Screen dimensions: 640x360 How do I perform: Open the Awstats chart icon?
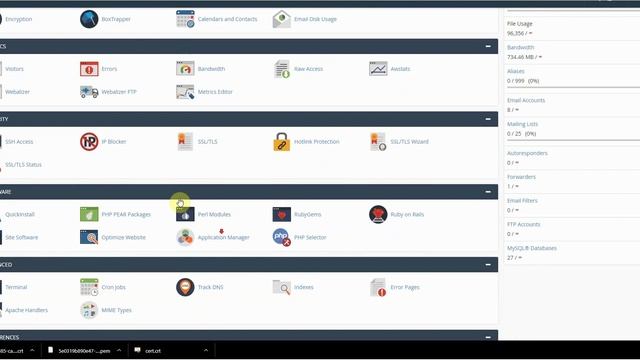(378, 69)
